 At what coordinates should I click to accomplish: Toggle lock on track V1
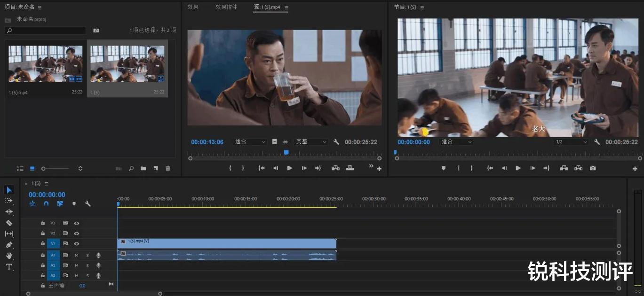(43, 243)
